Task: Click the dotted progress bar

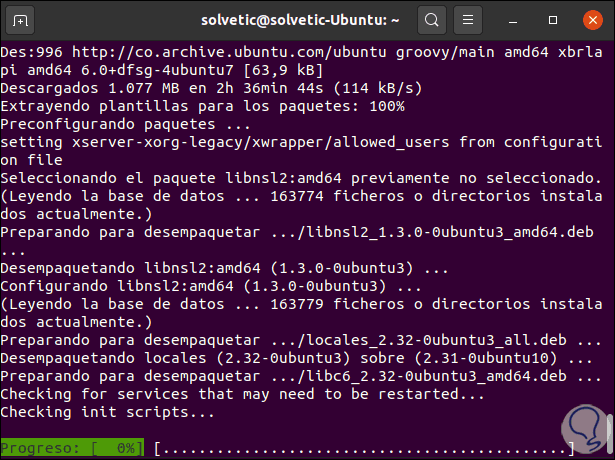Action: [364, 448]
